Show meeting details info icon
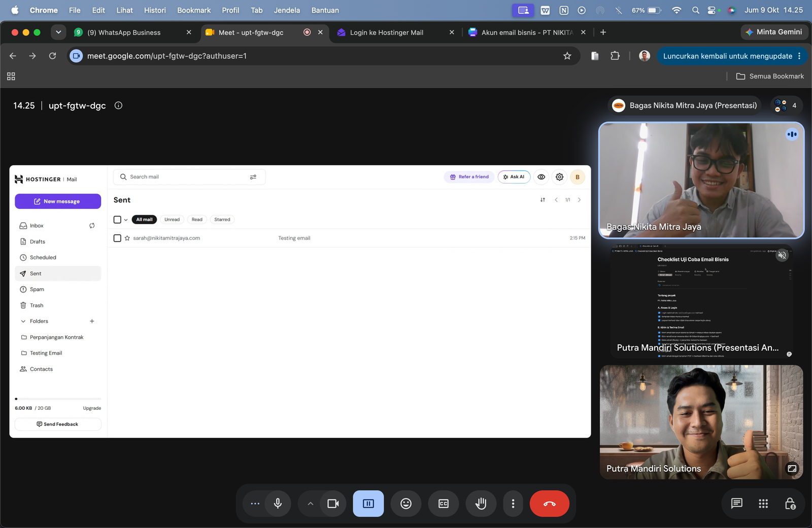 (x=118, y=105)
